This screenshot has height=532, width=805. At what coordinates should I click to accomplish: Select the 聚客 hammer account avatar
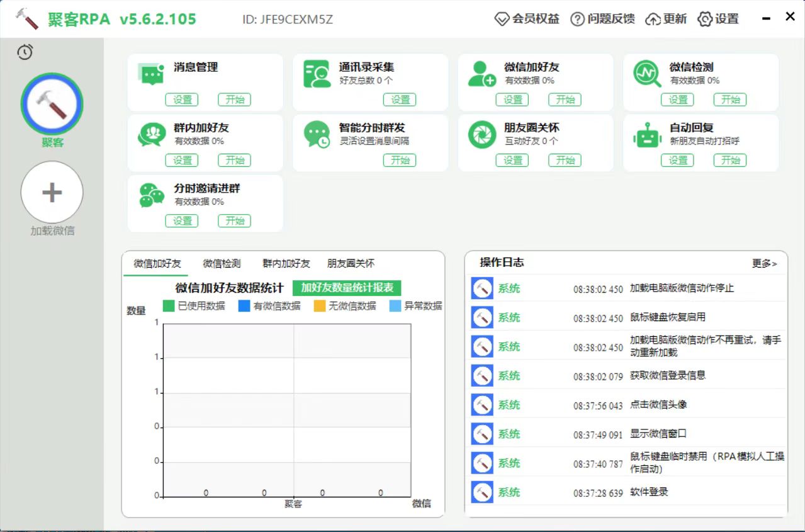pos(52,105)
